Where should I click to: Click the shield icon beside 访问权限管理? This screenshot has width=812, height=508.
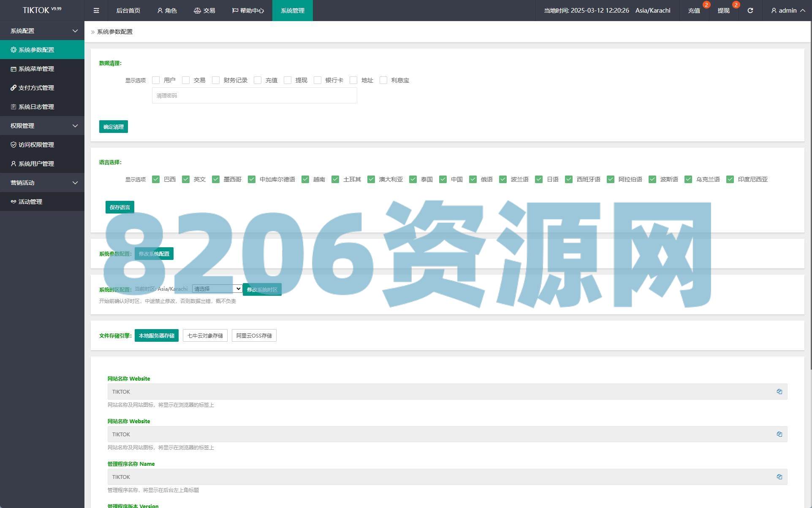pos(14,145)
